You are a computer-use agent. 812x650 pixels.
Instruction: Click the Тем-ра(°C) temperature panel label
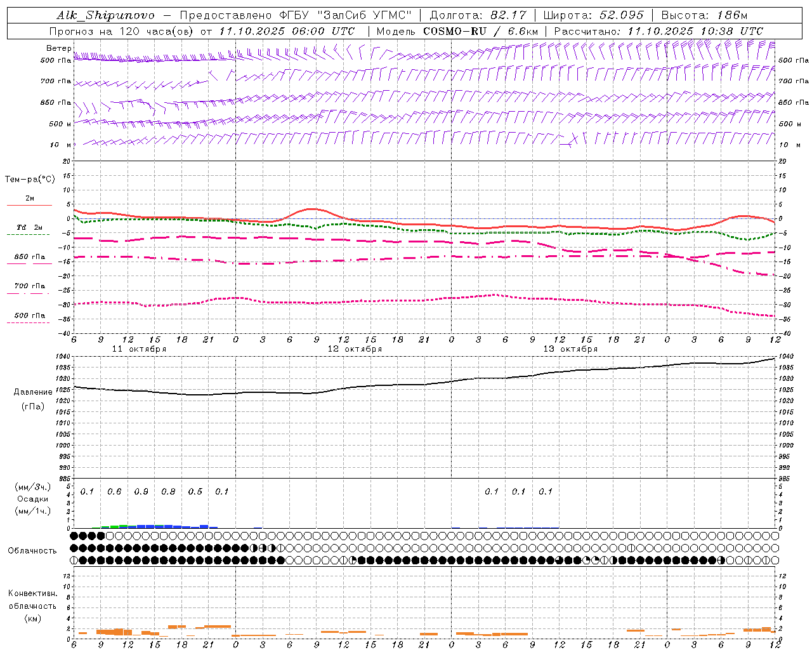(30, 180)
